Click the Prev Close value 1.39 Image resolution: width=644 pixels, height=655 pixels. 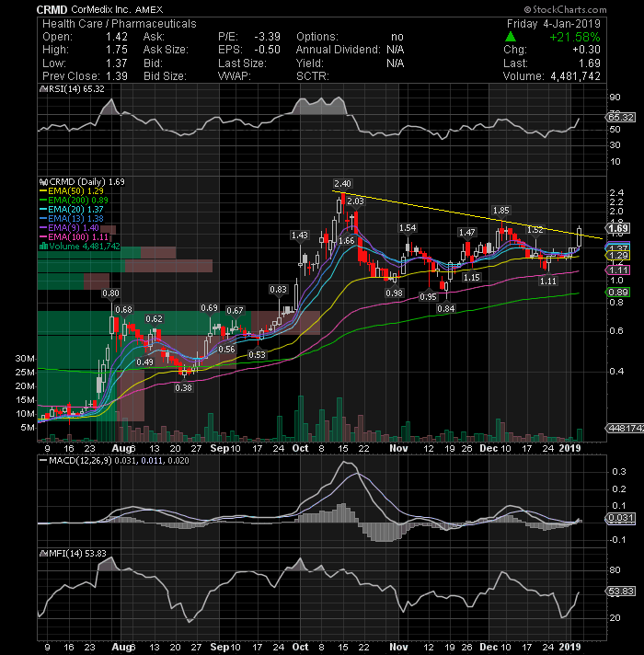(117, 76)
